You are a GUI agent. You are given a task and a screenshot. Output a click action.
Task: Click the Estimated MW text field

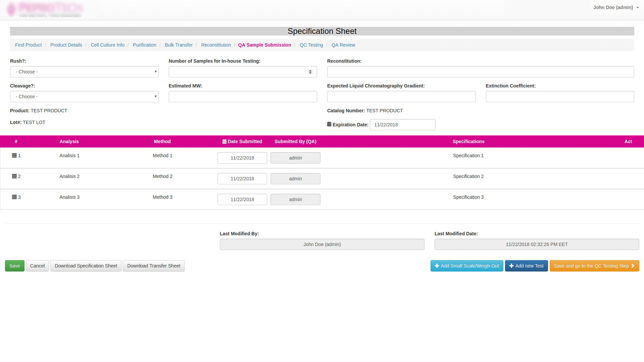pyautogui.click(x=243, y=97)
